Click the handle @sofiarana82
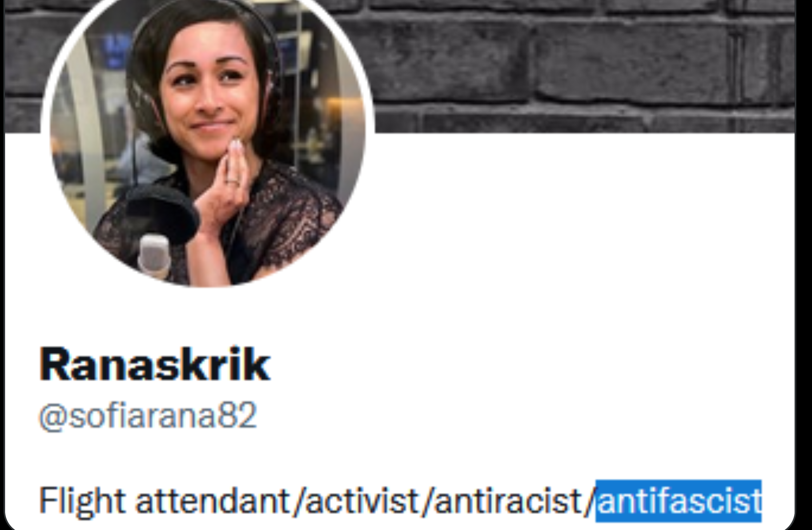 click(x=148, y=415)
